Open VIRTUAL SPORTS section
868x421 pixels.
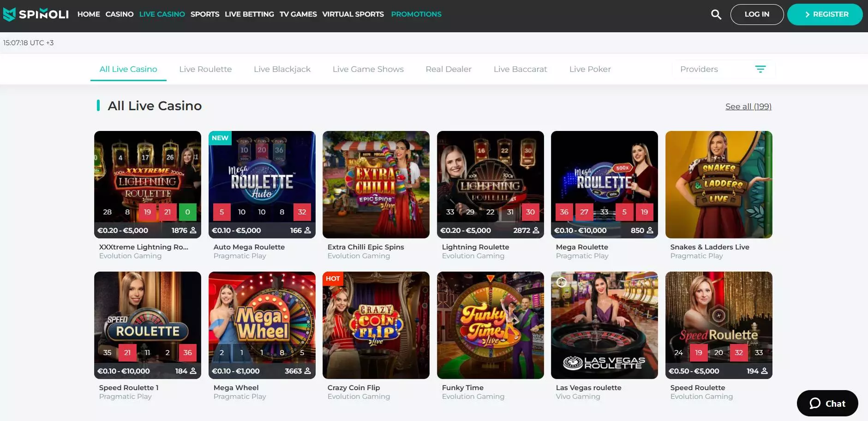coord(353,14)
